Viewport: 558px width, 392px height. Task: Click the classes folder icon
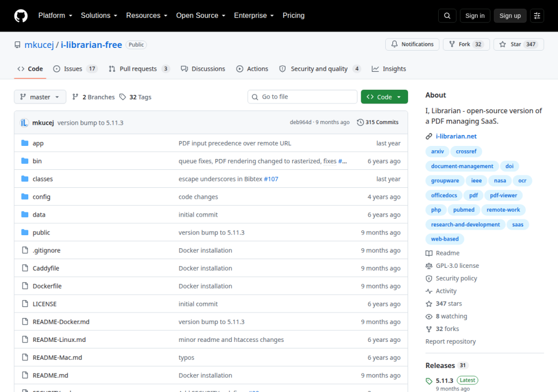point(25,179)
